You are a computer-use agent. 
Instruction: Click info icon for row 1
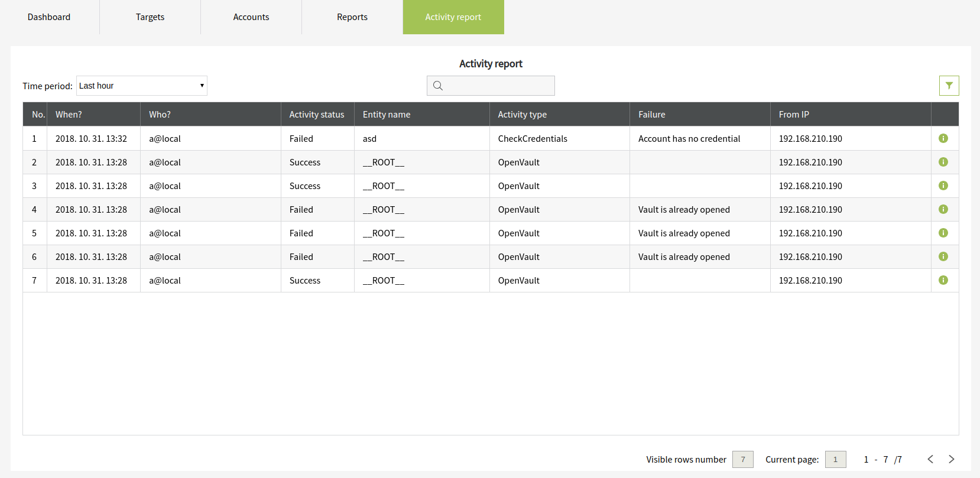click(x=943, y=138)
